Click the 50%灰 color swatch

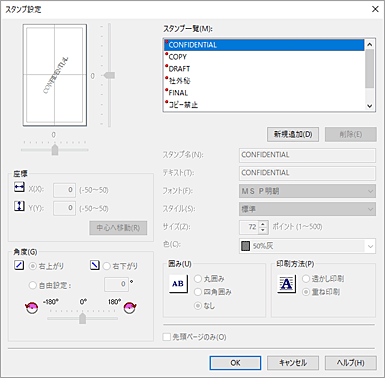point(245,246)
